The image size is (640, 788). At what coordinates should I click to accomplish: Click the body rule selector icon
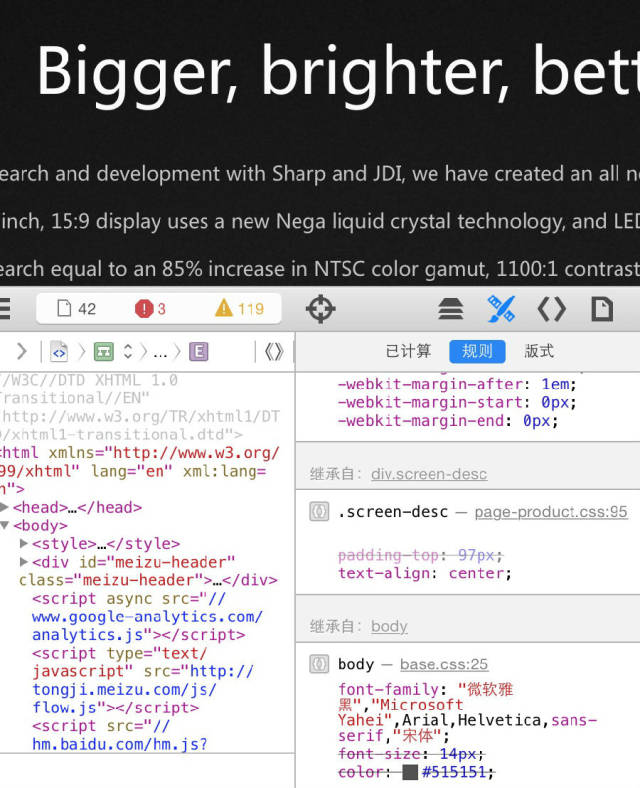click(319, 664)
